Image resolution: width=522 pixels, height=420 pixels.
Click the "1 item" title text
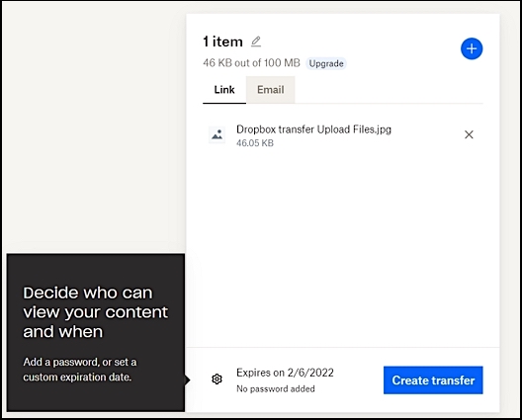222,42
